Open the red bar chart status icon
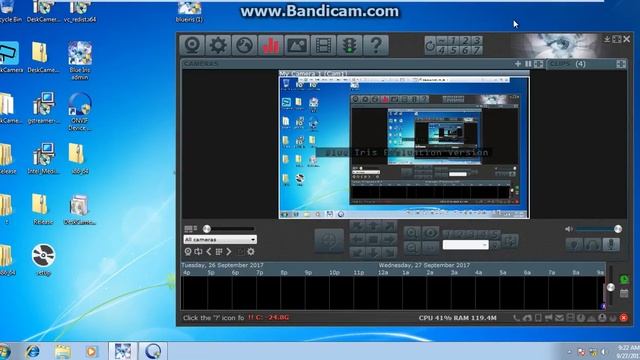This screenshot has width=640, height=360. (x=271, y=44)
